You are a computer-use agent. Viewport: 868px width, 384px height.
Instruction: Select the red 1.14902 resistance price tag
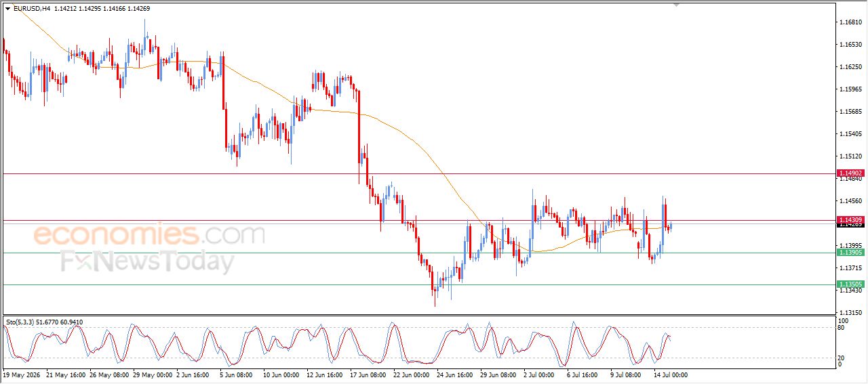[850, 173]
